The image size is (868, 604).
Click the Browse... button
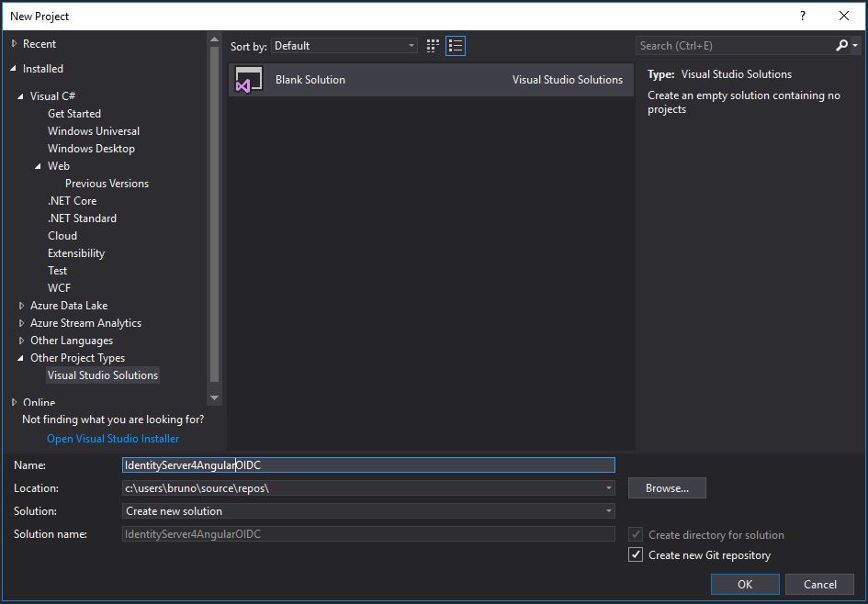pyautogui.click(x=667, y=487)
